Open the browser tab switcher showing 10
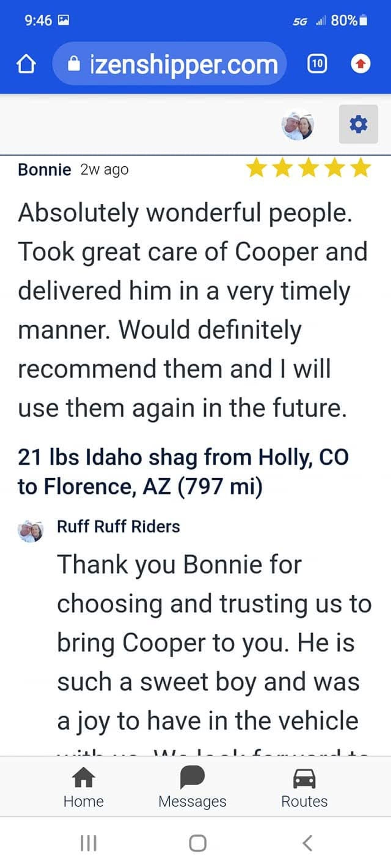The height and width of the screenshot is (868, 391). click(317, 63)
